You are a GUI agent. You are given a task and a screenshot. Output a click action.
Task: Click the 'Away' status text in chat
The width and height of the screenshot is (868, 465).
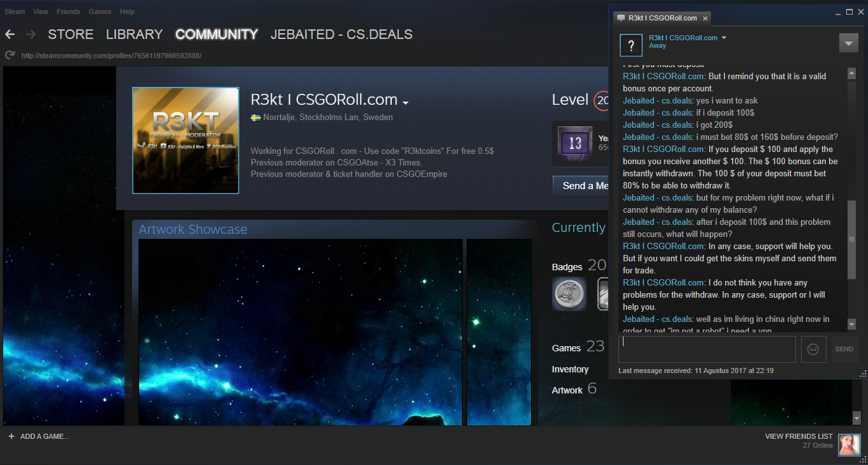pyautogui.click(x=657, y=46)
